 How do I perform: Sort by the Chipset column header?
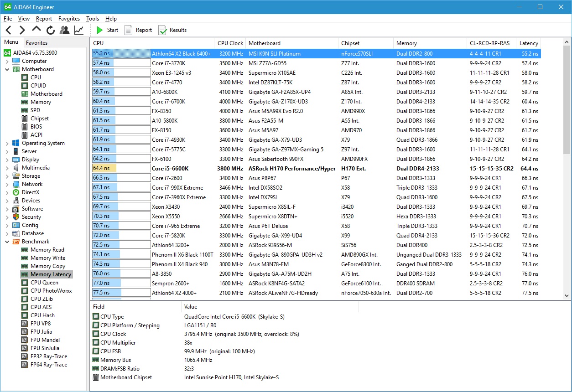point(366,43)
